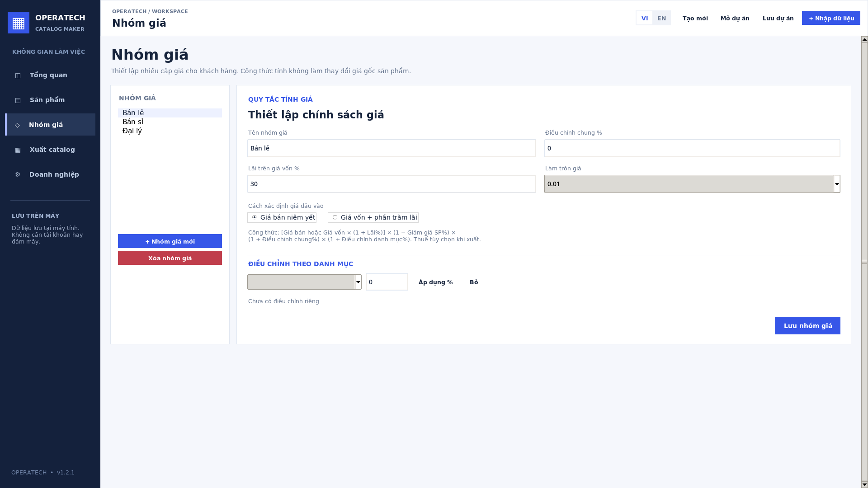Focus the Điều chỉnh chung % field
Image resolution: width=868 pixels, height=488 pixels.
click(692, 148)
